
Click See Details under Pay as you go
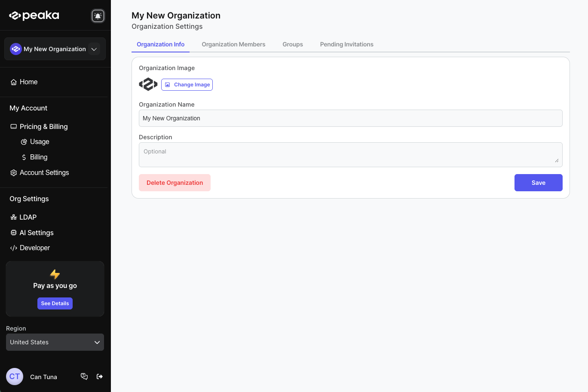[55, 303]
